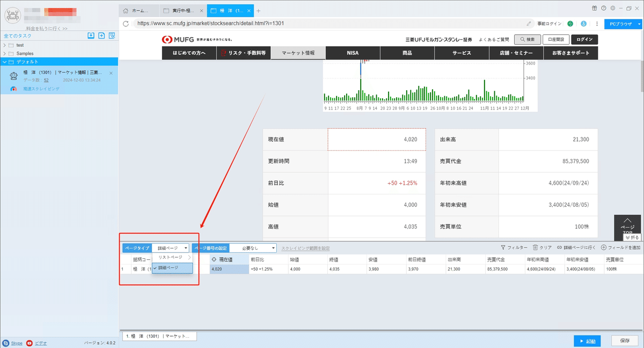The height and width of the screenshot is (348, 644).
Task: Open NISA site menu
Action: [353, 53]
